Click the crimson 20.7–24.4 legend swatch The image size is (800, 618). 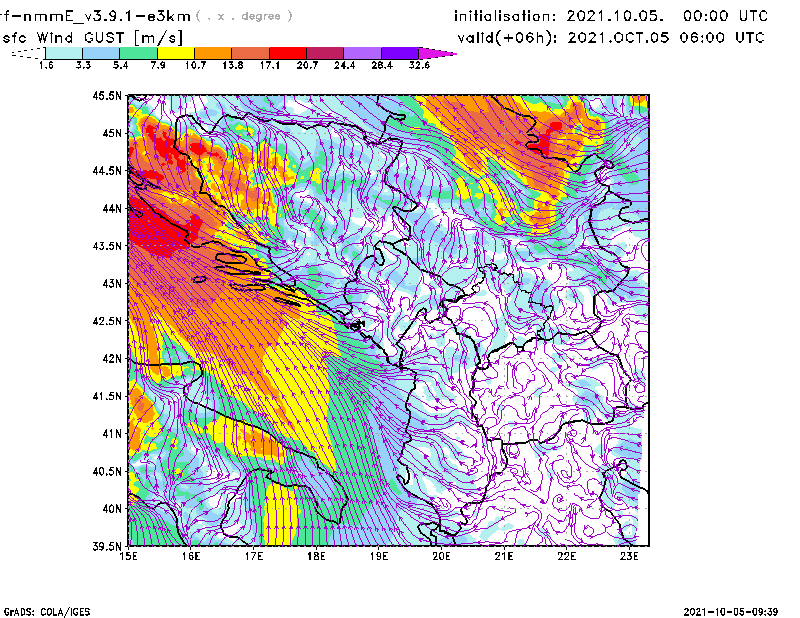click(x=326, y=53)
